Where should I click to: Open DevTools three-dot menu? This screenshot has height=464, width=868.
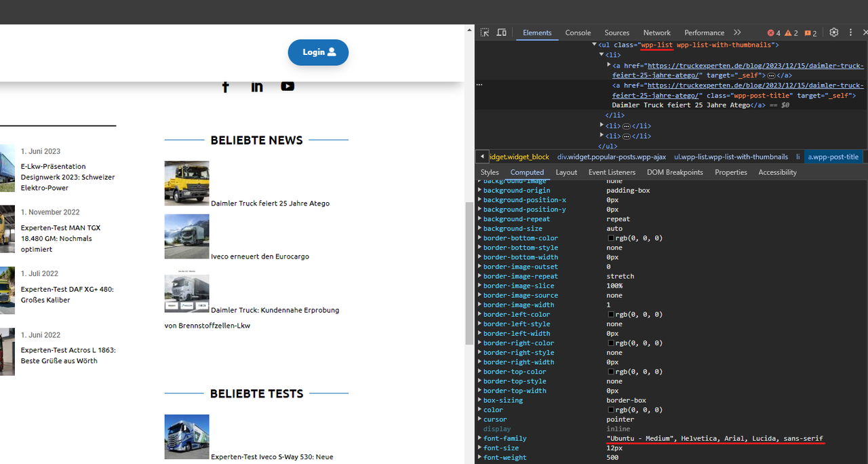coord(850,33)
